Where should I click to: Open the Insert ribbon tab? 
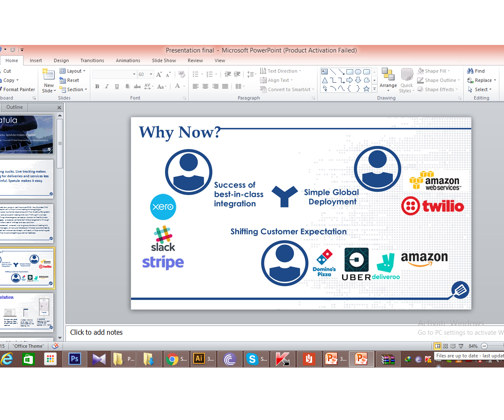(x=36, y=60)
